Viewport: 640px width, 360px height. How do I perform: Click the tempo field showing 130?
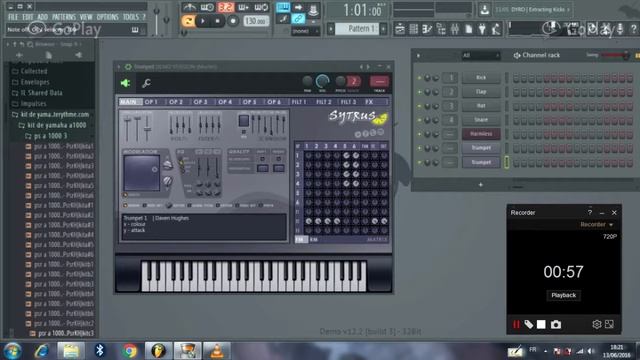256,21
